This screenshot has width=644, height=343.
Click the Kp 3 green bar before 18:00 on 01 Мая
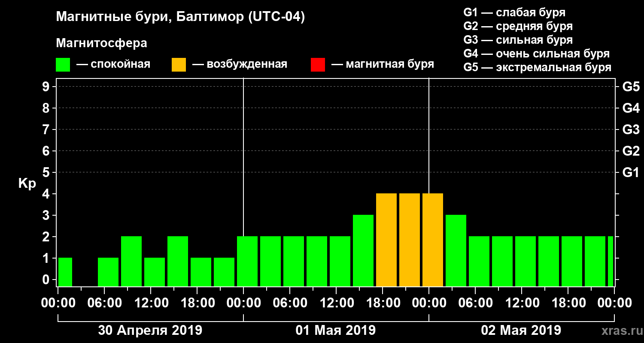(363, 251)
